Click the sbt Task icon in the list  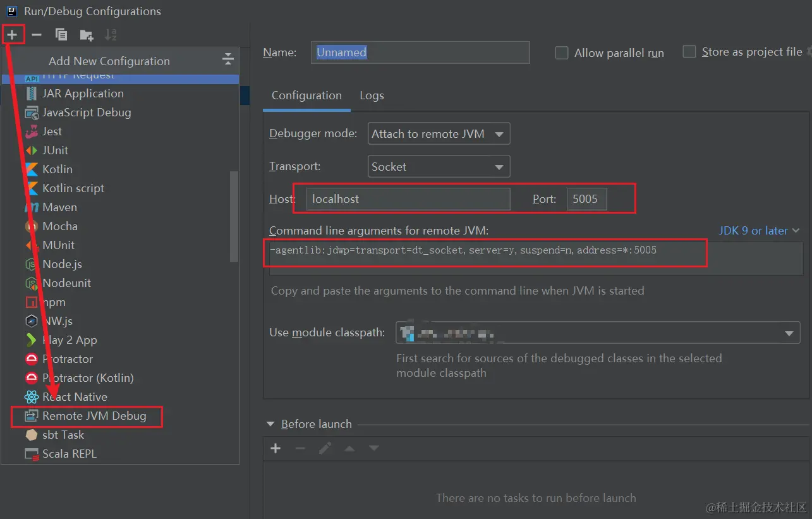click(x=32, y=435)
